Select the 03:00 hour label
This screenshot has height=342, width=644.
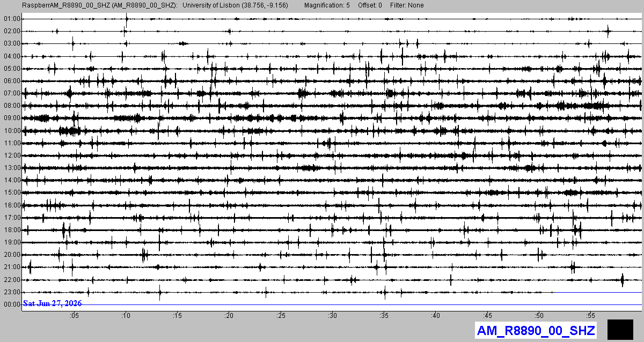(x=11, y=43)
